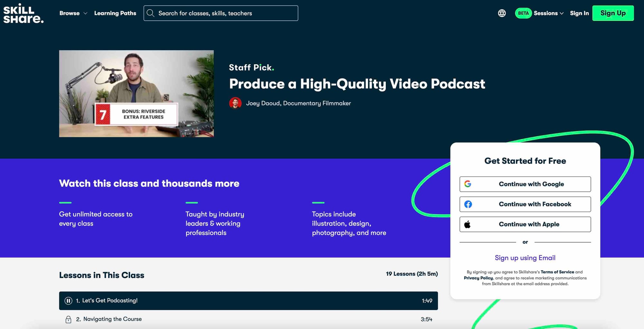
Task: Pause the lesson Let's Get Podcasting!
Action: click(x=69, y=301)
